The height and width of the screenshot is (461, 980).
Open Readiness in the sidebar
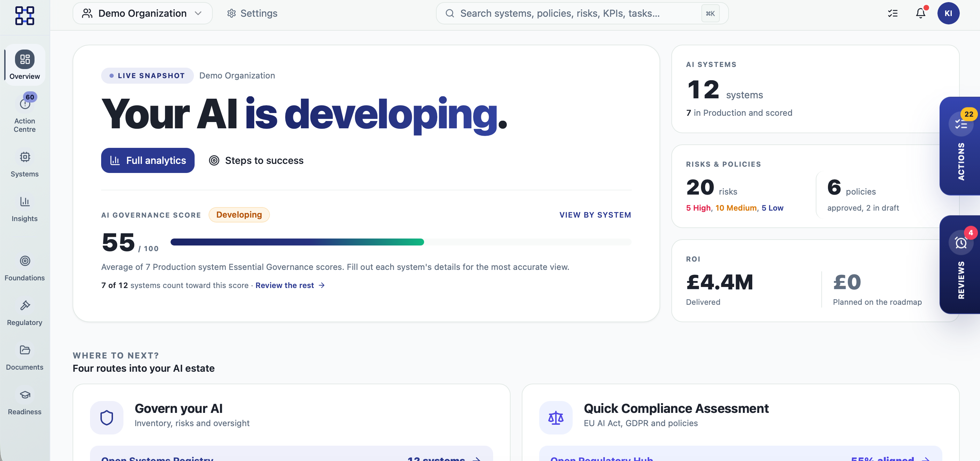click(25, 402)
